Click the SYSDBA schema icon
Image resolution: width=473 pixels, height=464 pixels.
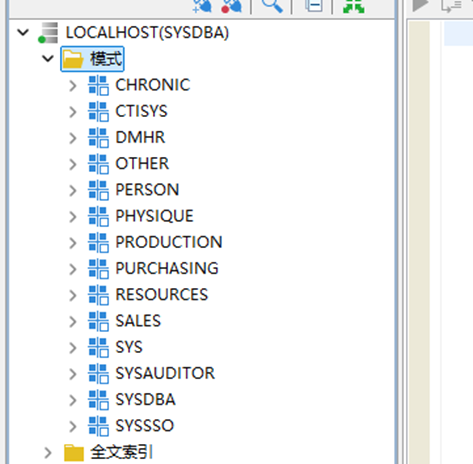[x=98, y=400]
